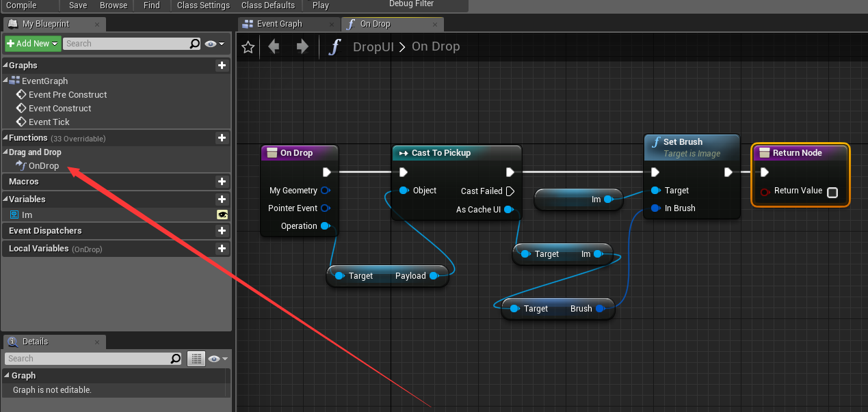
Task: Click the back navigation arrow in the graph editor
Action: pyautogui.click(x=274, y=46)
